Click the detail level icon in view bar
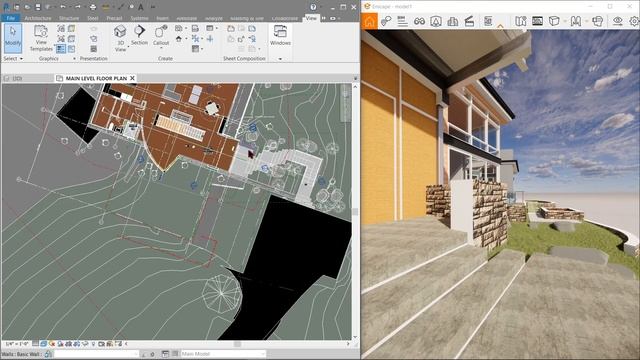 click(x=36, y=344)
